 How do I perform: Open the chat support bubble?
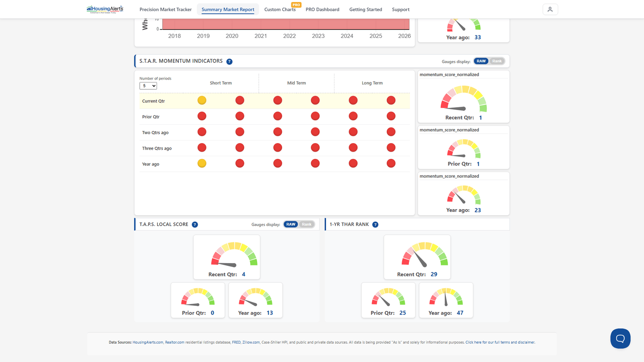(x=620, y=339)
